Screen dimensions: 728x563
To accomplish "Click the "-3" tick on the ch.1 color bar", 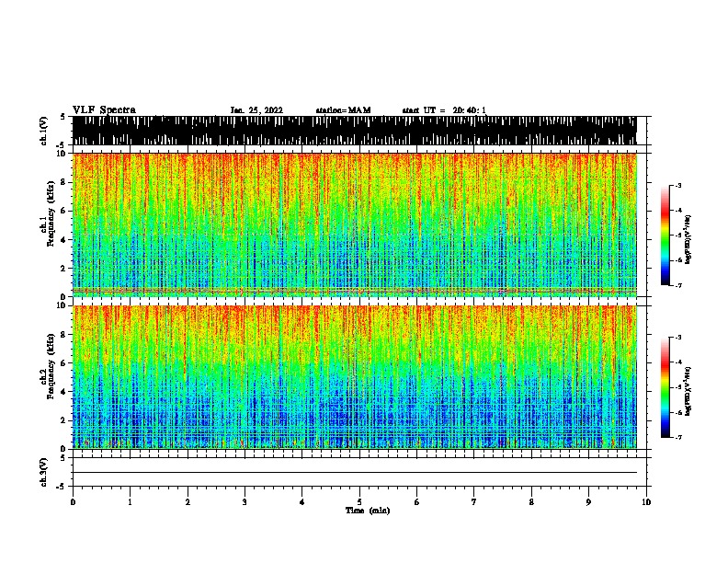I will click(x=678, y=186).
